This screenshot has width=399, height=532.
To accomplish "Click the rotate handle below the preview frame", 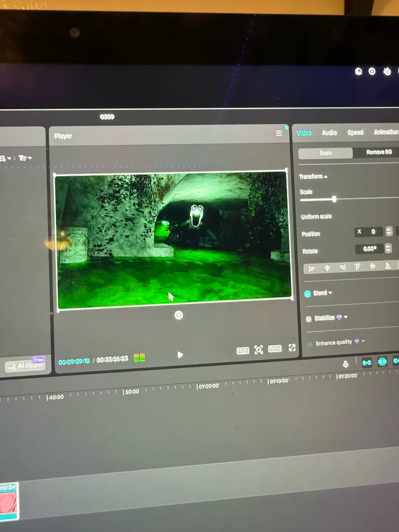I will (x=179, y=315).
